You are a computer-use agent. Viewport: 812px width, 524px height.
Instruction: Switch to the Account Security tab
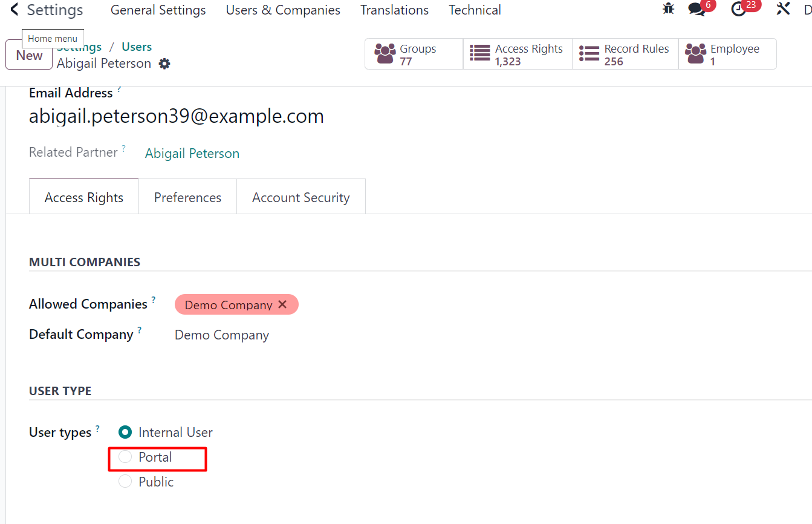300,197
